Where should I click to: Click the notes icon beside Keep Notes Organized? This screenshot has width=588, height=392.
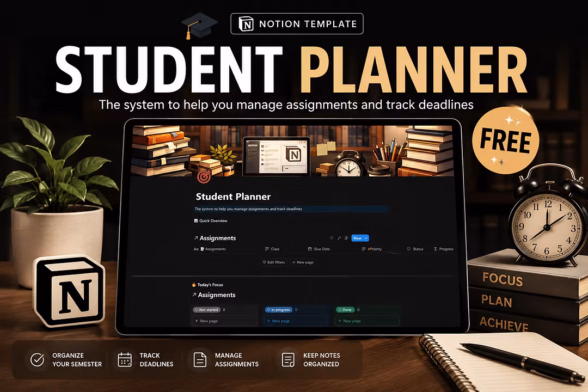[x=288, y=359]
